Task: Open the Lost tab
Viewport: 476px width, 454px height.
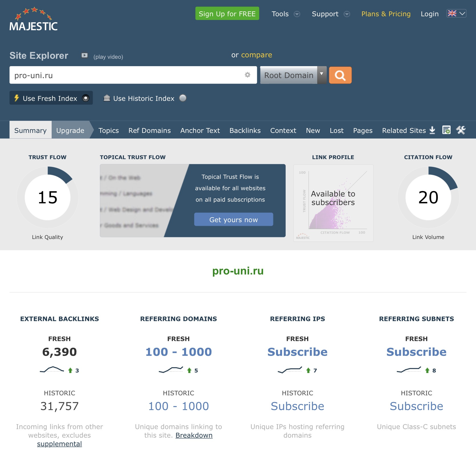Action: [336, 130]
